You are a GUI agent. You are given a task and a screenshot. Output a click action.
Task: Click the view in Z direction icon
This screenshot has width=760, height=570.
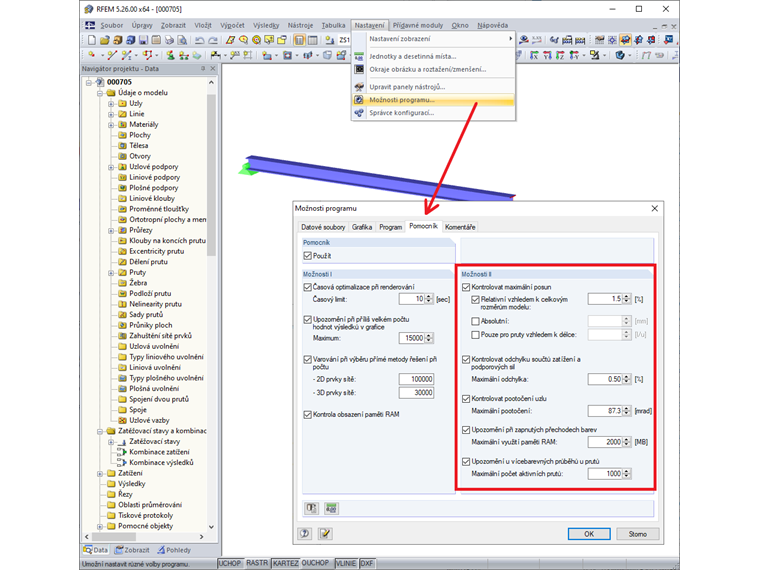pos(560,55)
